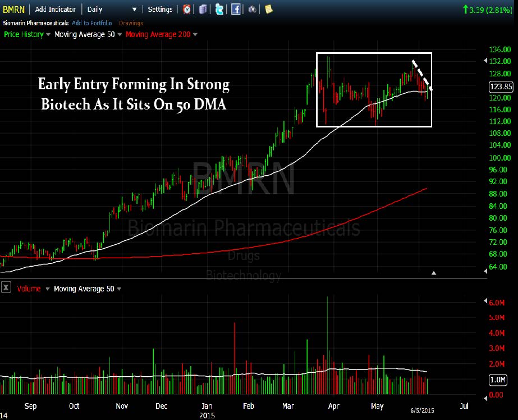Open the Daily timeframe dropdown
The image size is (518, 420).
[112, 9]
